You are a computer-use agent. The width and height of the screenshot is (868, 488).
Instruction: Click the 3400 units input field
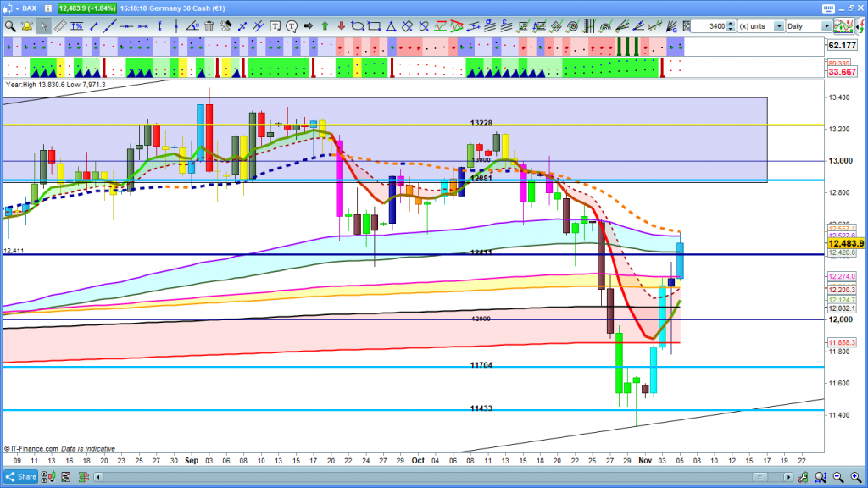tap(709, 26)
